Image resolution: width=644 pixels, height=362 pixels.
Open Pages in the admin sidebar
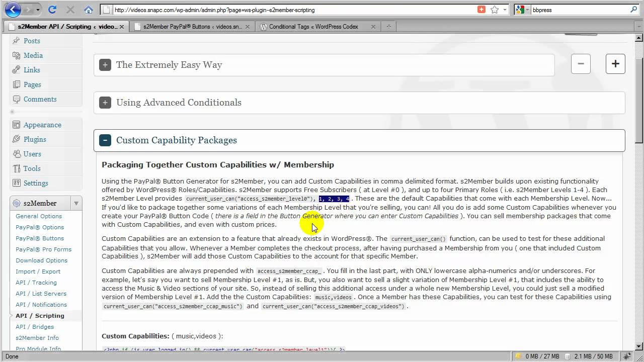point(32,84)
